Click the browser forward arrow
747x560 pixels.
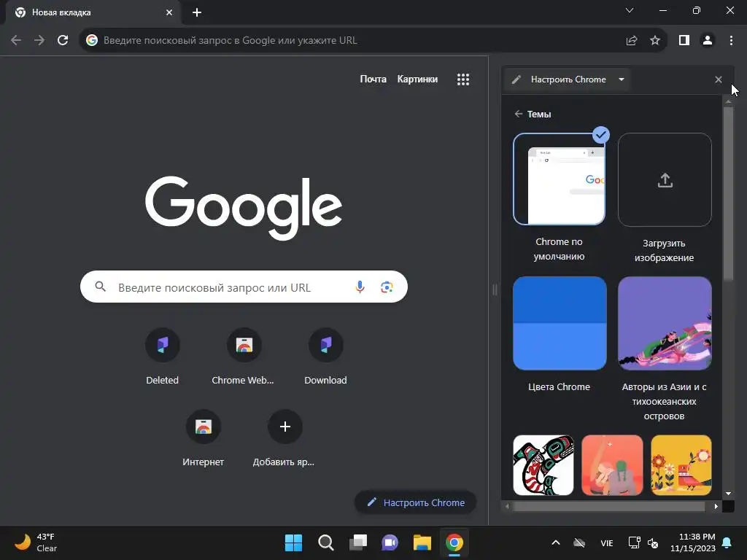click(39, 41)
